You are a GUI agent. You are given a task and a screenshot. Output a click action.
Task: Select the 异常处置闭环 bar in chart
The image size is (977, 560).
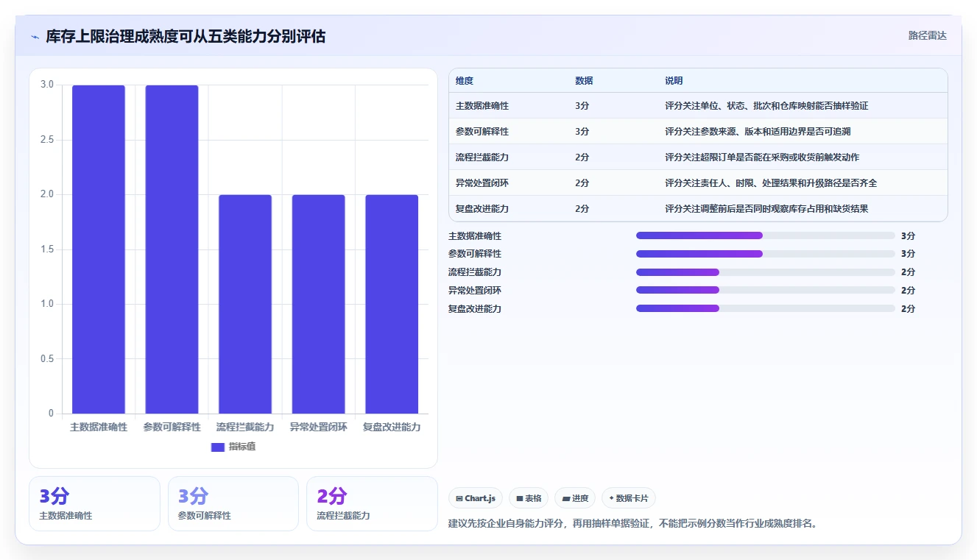[318, 304]
